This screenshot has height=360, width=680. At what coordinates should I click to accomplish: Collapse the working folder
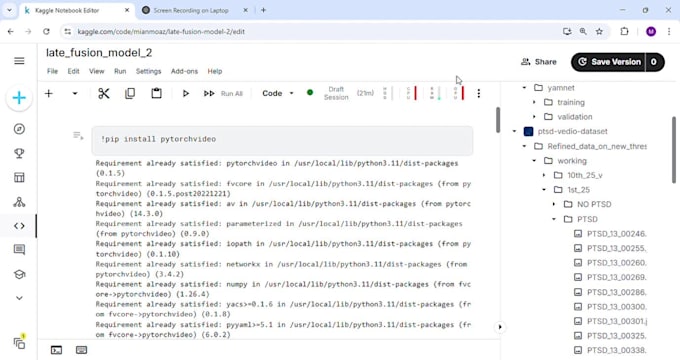(534, 160)
